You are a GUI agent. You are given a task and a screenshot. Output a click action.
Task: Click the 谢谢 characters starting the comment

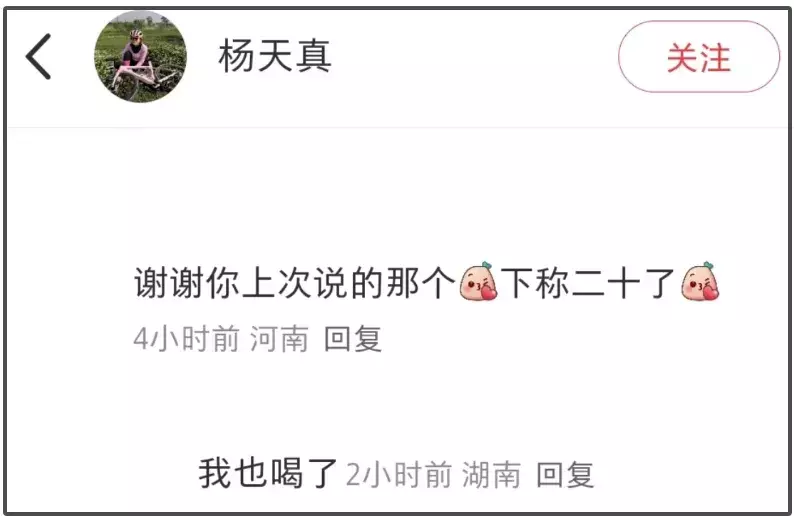pos(169,283)
